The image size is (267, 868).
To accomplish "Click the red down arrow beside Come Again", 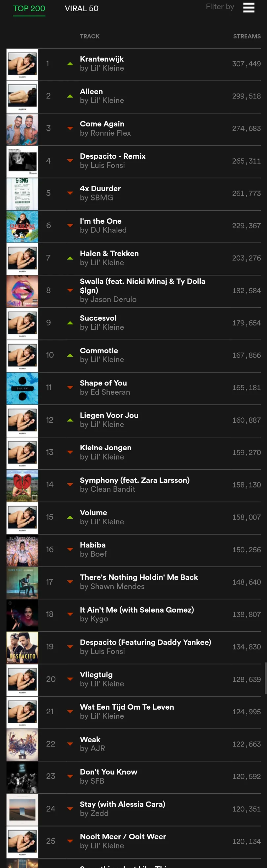I will pyautogui.click(x=70, y=128).
